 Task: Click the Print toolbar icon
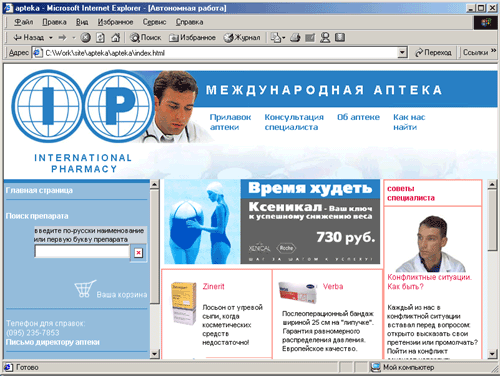coord(295,38)
